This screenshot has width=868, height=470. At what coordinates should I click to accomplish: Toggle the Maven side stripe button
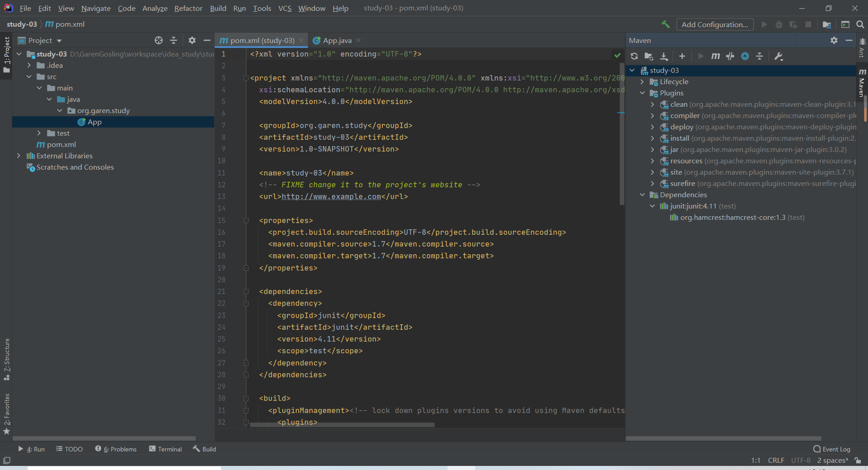click(862, 83)
